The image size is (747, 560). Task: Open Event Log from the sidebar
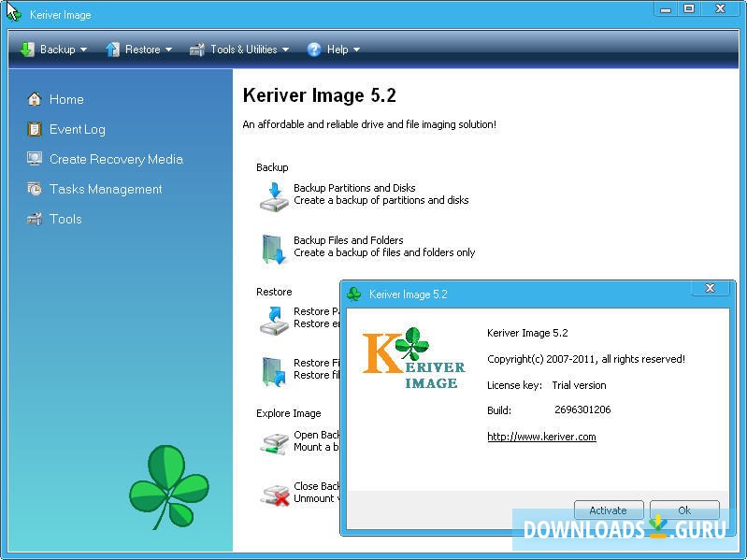pyautogui.click(x=78, y=129)
